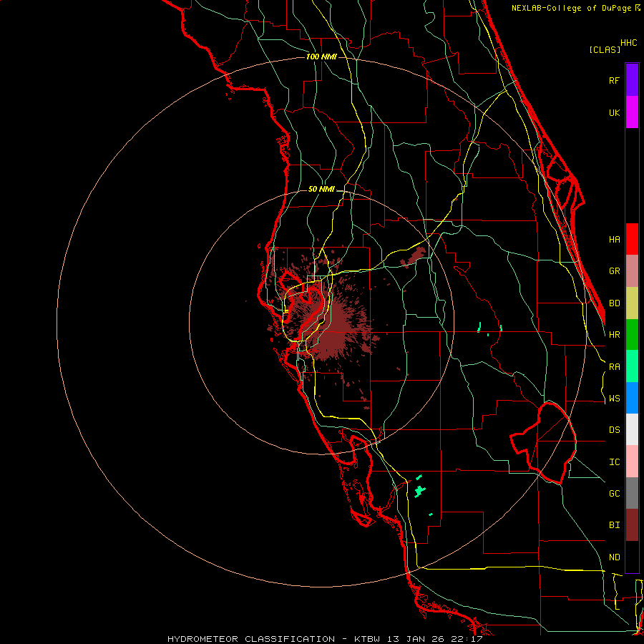644x644 pixels.
Task: Click the RF legend label text
Action: click(x=614, y=80)
